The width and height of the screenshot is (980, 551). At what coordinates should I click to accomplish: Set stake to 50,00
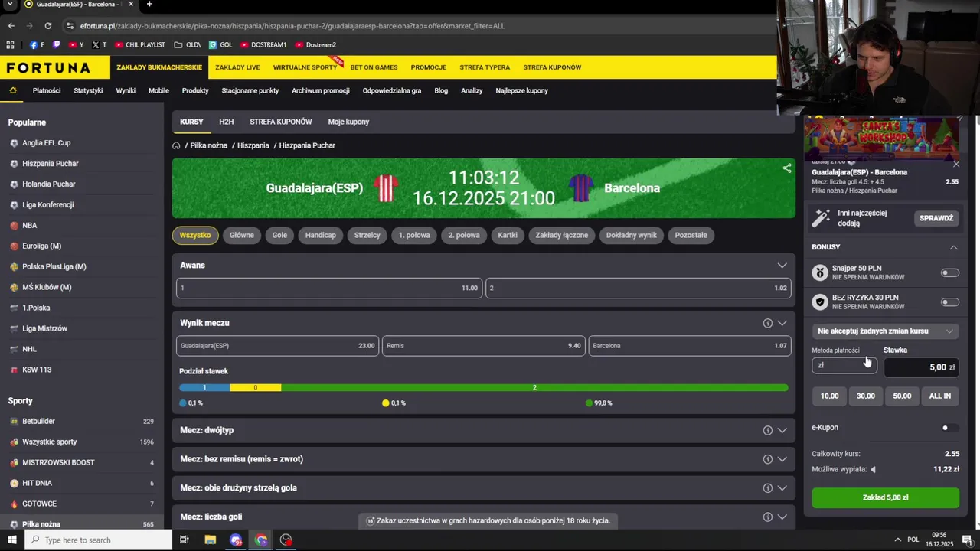(x=902, y=396)
